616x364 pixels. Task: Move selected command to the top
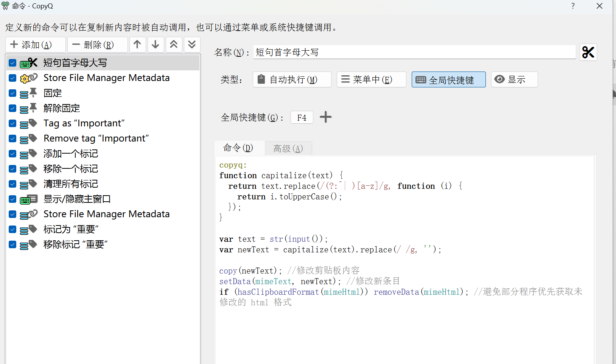click(174, 45)
